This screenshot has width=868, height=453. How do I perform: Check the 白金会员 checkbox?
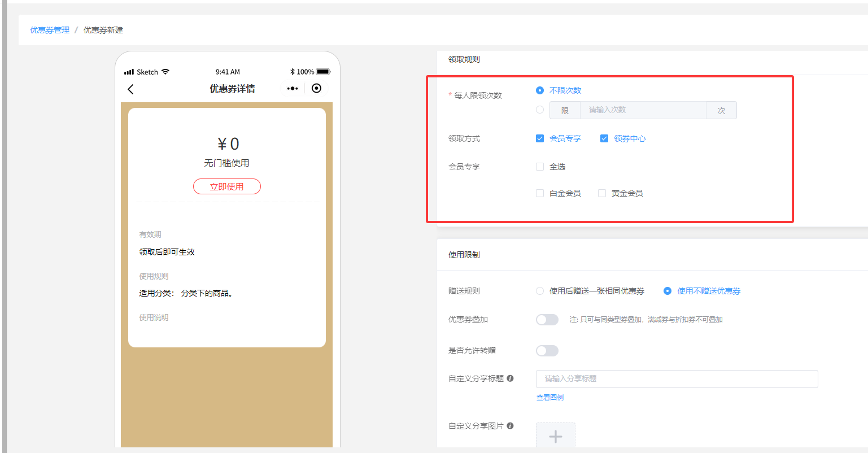(x=540, y=193)
